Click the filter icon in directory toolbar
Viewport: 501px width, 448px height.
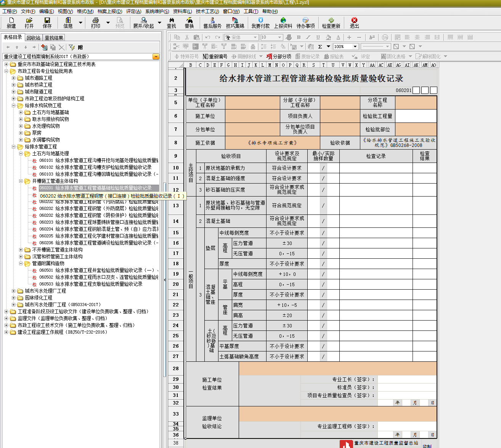coord(72,47)
